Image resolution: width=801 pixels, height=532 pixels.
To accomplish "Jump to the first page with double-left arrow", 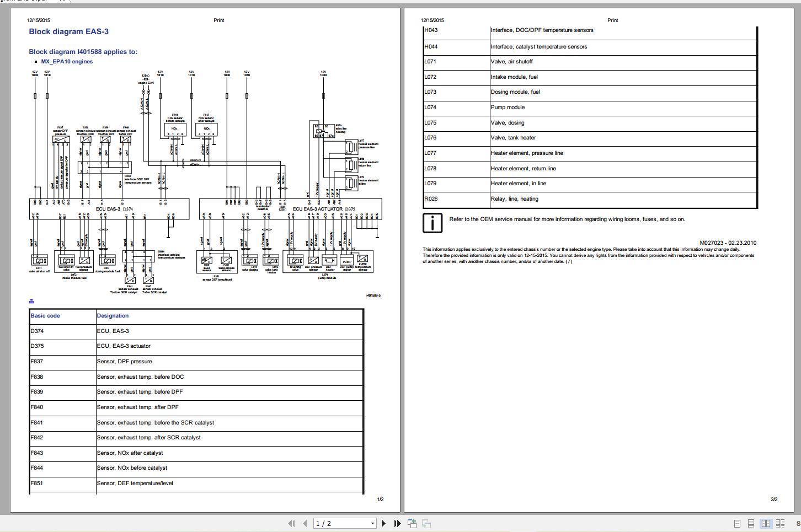I will (x=291, y=523).
